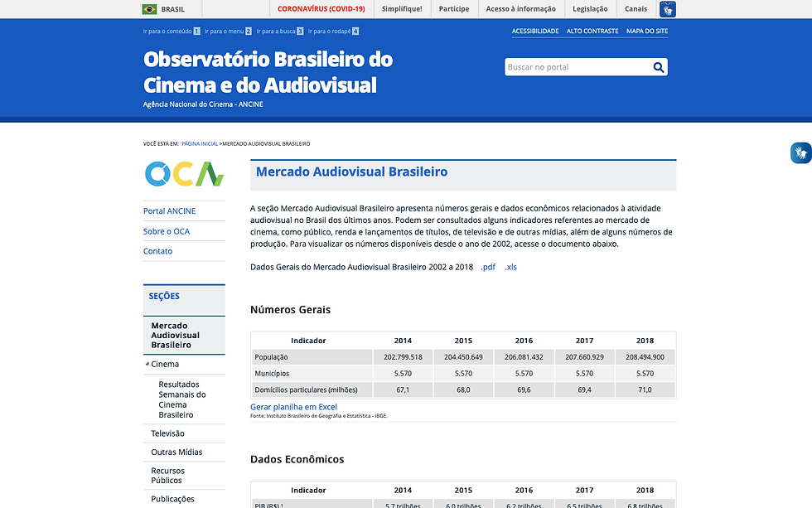Open CORONAVÍRUS (COVID-19) menu item
The height and width of the screenshot is (508, 812).
[x=321, y=9]
